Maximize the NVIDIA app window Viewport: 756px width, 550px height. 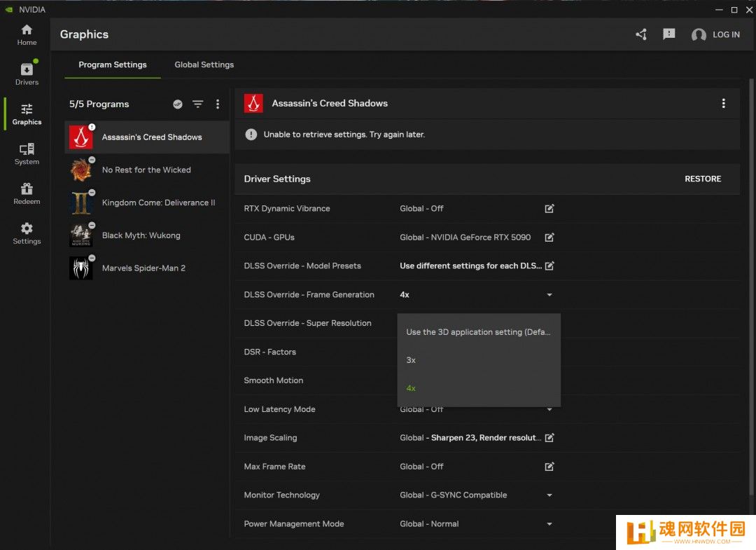click(734, 10)
